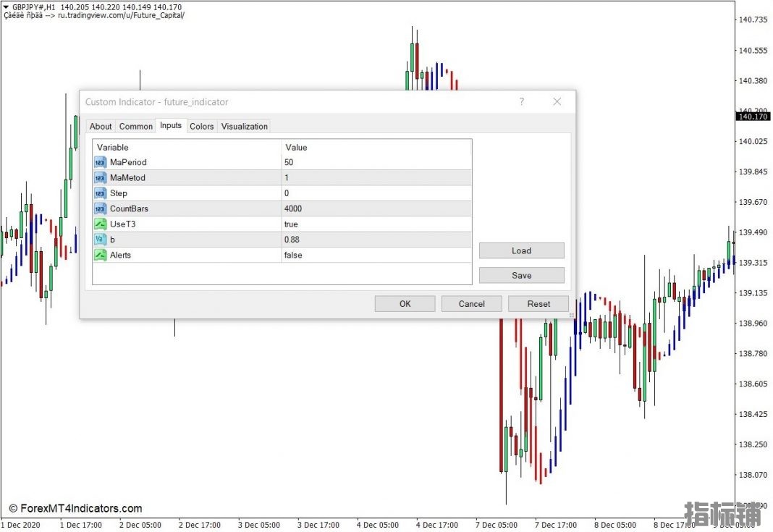Select the MaPeriod value 50
This screenshot has width=773, height=532.
point(288,162)
